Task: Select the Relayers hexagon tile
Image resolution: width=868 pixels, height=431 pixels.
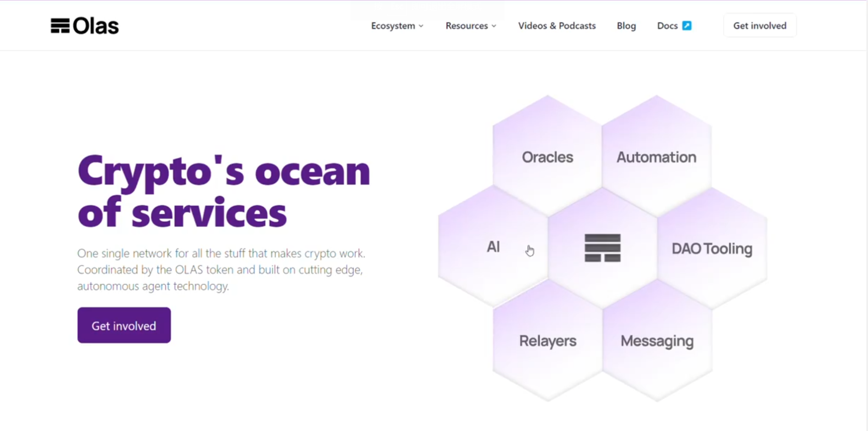Action: [548, 341]
